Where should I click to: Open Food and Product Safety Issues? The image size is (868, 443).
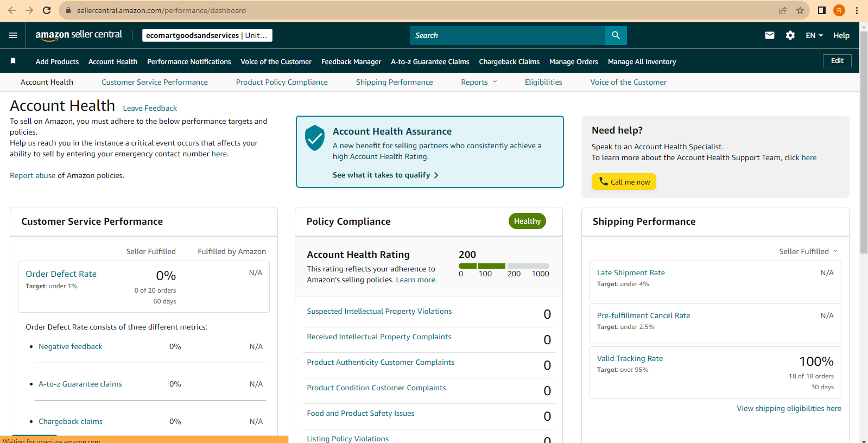(x=360, y=413)
